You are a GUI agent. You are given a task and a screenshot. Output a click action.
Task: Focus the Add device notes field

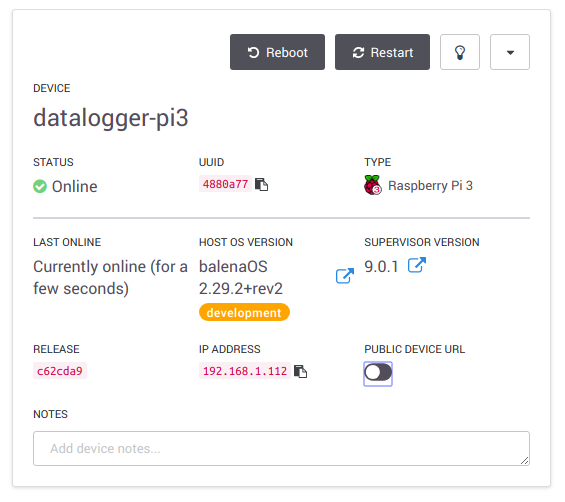click(x=281, y=449)
